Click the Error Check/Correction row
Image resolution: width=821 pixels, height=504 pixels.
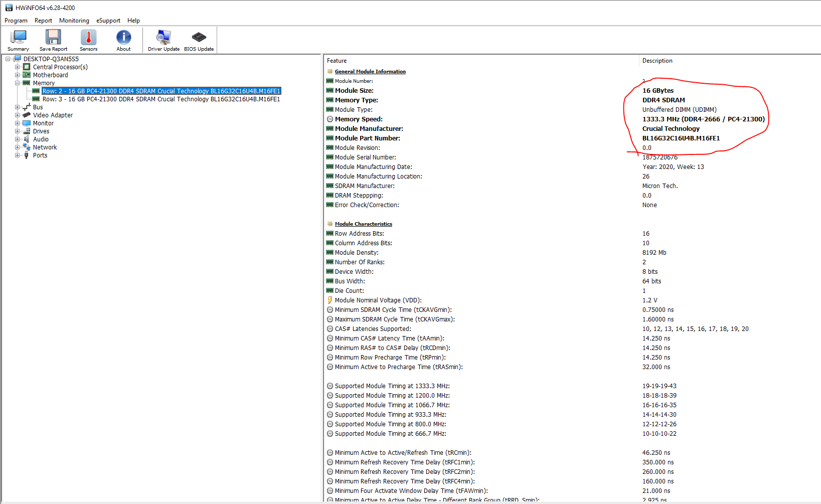(572, 205)
